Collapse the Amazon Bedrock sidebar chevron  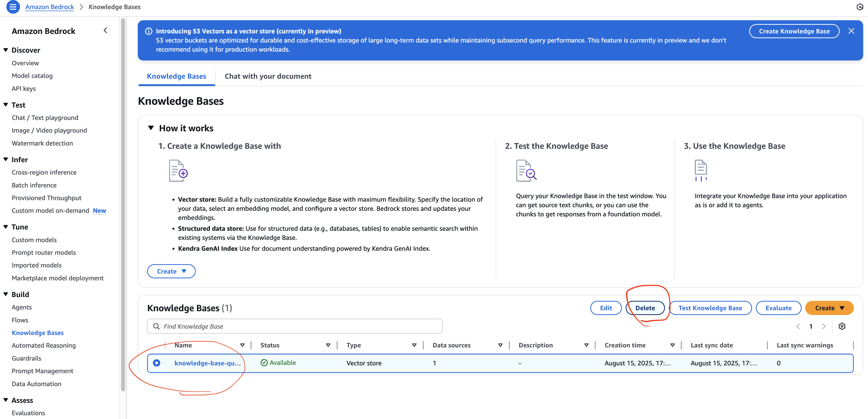[x=106, y=31]
